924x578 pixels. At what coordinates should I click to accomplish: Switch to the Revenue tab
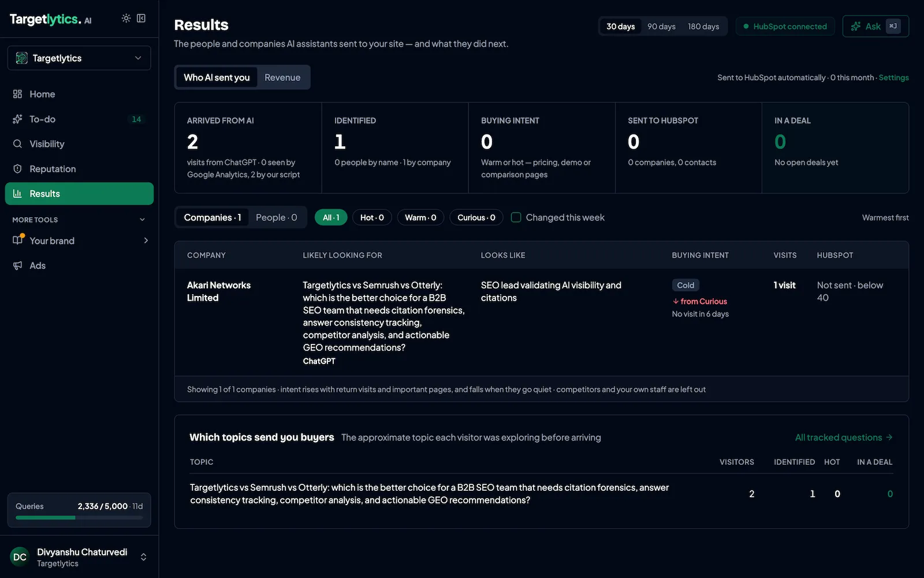click(x=282, y=77)
